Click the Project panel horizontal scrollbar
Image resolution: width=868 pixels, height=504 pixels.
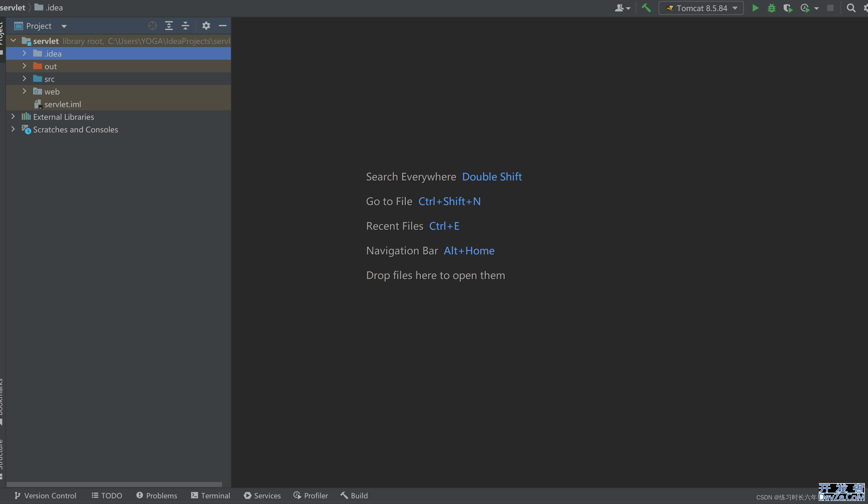(x=114, y=484)
